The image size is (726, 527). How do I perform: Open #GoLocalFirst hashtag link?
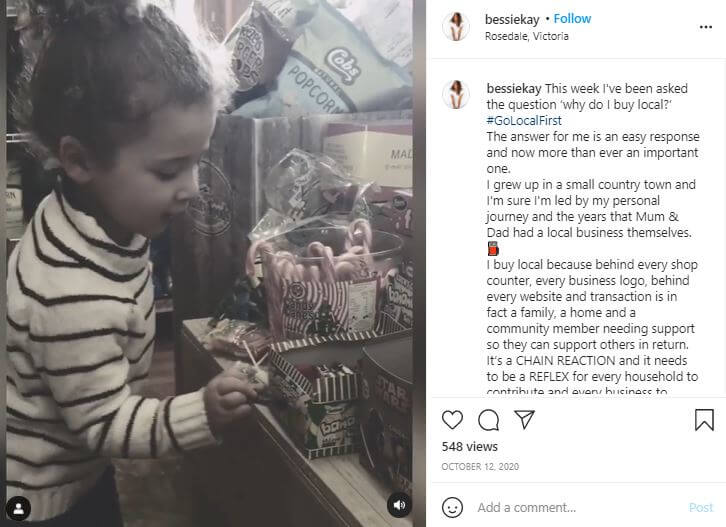coord(524,120)
